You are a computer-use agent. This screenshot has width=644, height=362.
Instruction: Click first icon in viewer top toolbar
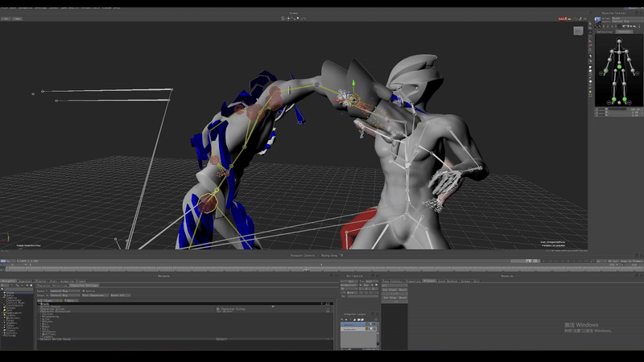click(x=283, y=18)
